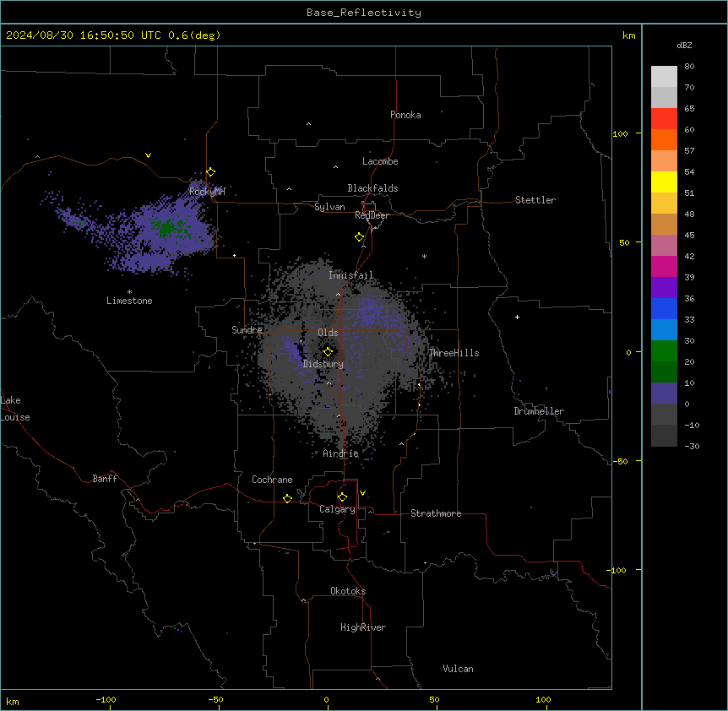
Task: Select the white plus marker north of Drumheller
Action: point(517,317)
